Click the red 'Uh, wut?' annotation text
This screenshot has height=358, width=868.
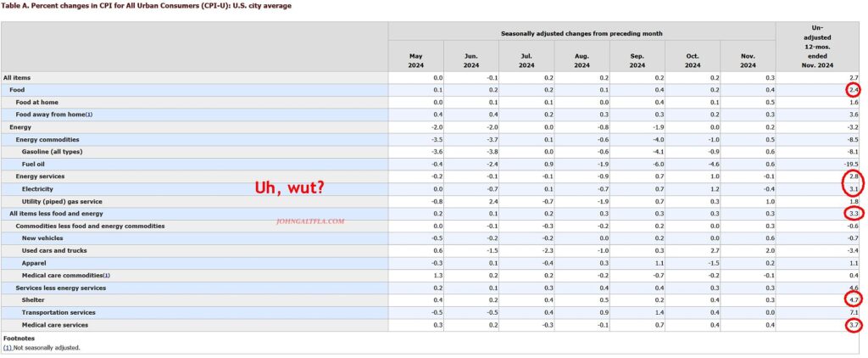(x=291, y=187)
